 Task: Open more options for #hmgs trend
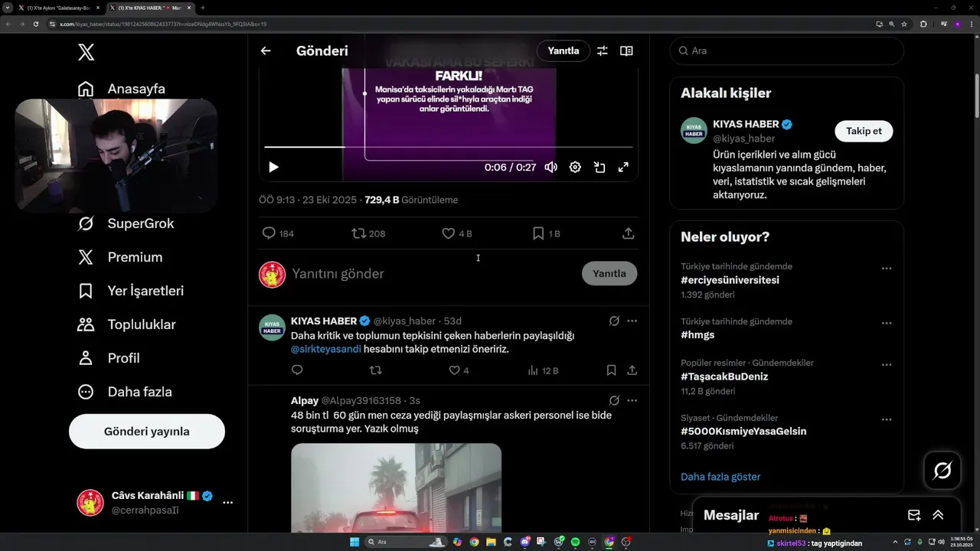coord(887,324)
